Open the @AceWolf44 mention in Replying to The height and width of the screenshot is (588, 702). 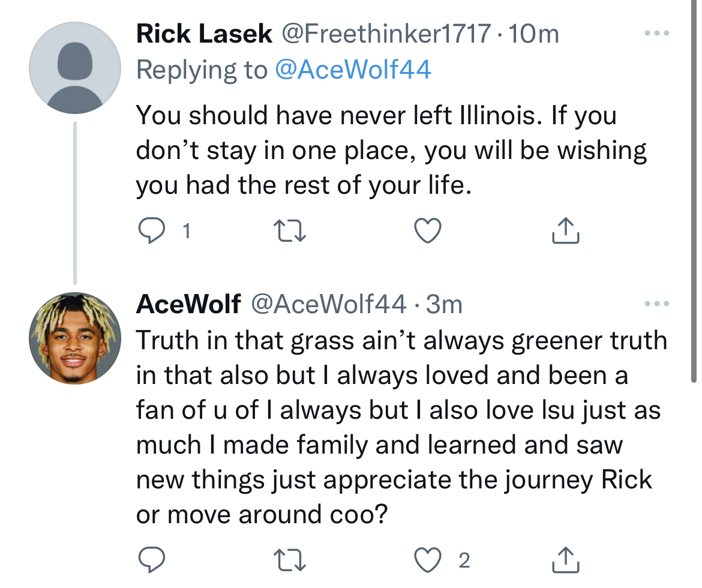[x=353, y=70]
